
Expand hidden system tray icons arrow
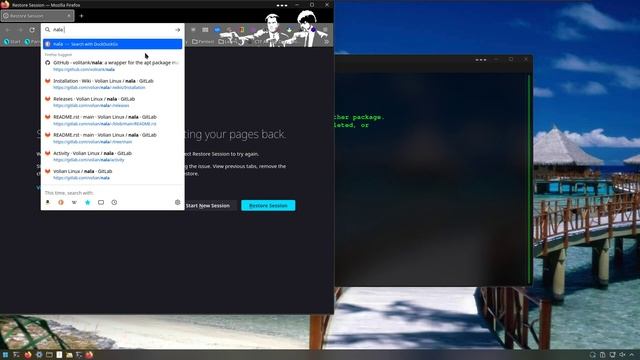pyautogui.click(x=632, y=355)
